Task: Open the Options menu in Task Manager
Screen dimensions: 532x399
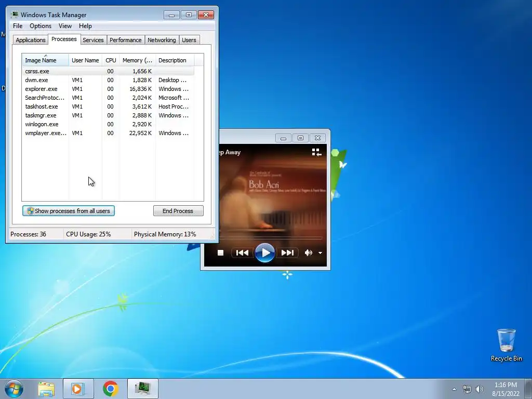Action: [41, 26]
